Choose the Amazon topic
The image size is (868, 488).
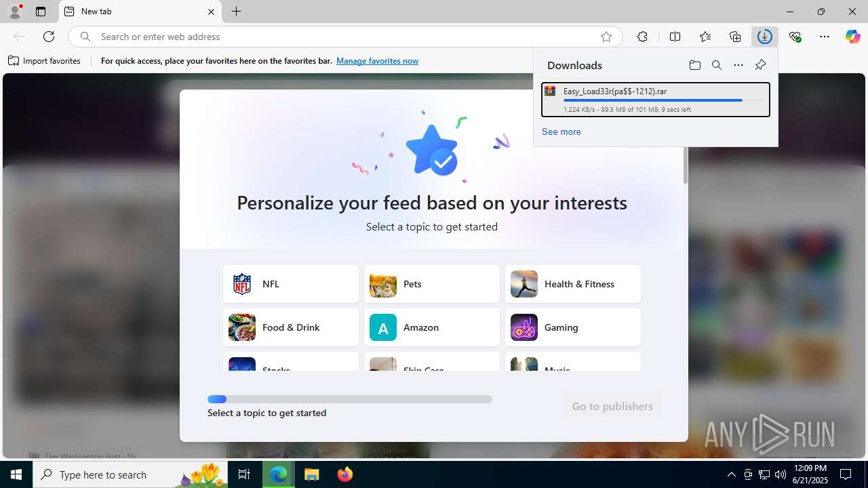(x=432, y=327)
